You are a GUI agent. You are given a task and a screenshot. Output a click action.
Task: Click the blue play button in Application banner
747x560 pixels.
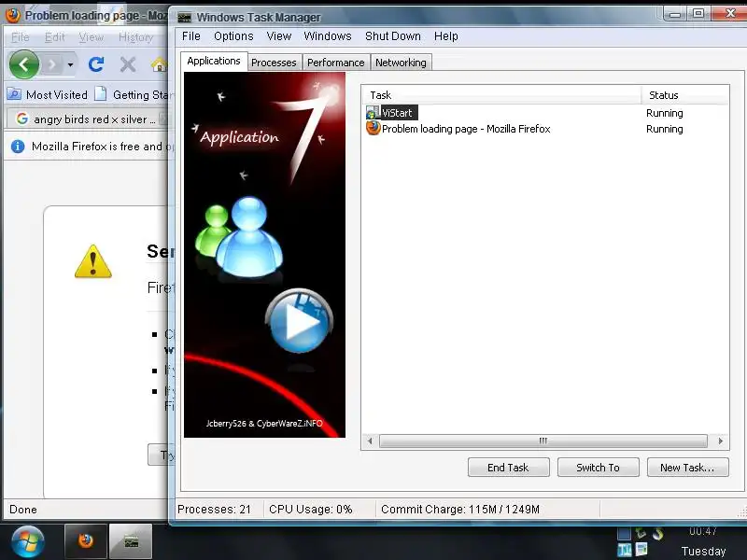(x=299, y=322)
